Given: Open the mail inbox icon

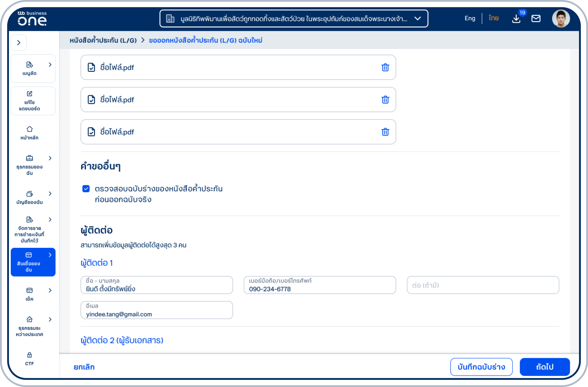Looking at the screenshot, I should (536, 18).
